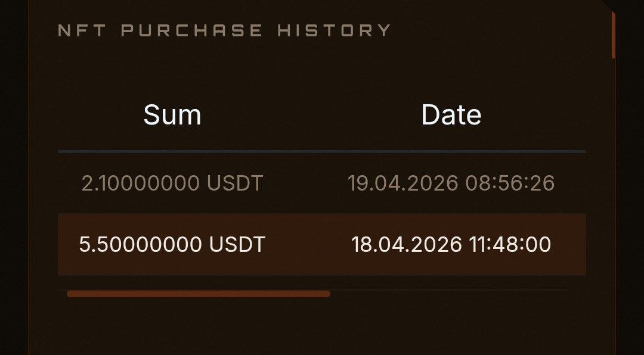Click the 18.04.2026 date text
Viewport: 644px width, 355px height.
[406, 244]
